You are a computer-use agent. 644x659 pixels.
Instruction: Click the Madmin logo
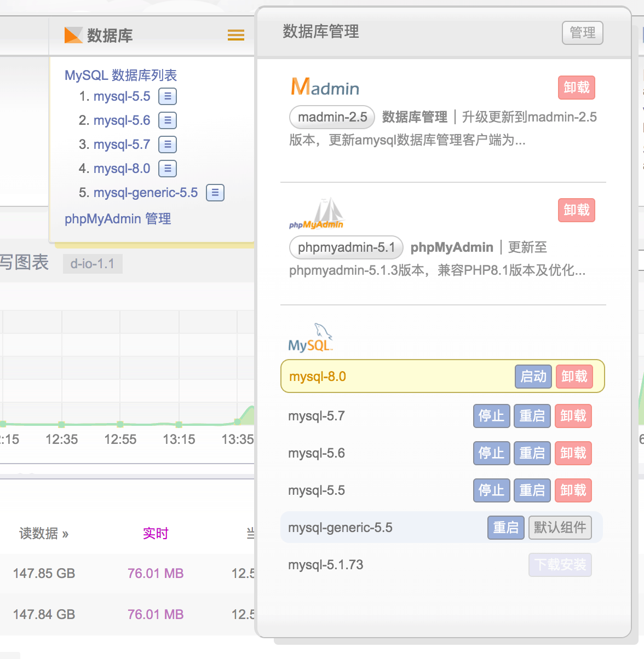pos(325,87)
